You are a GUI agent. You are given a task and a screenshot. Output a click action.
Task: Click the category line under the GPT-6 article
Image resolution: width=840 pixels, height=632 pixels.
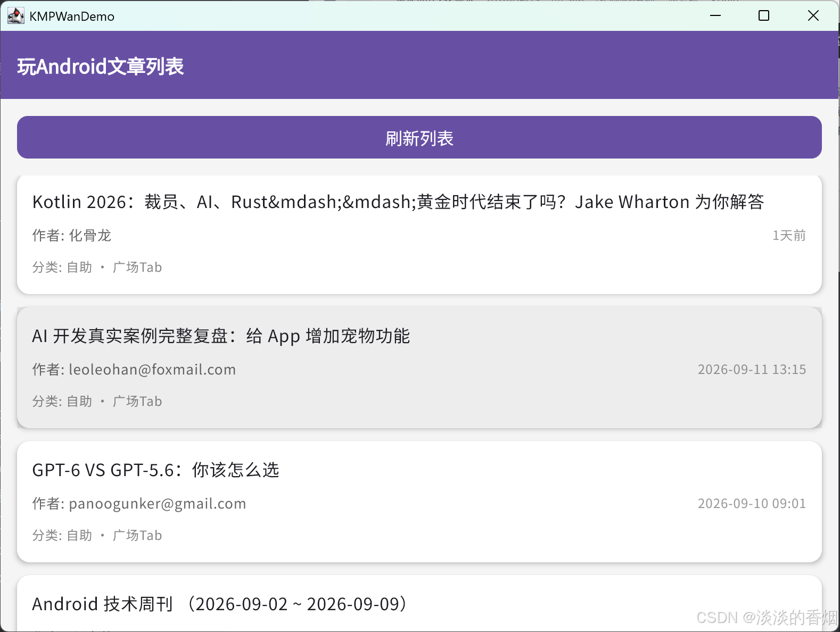pyautogui.click(x=97, y=535)
